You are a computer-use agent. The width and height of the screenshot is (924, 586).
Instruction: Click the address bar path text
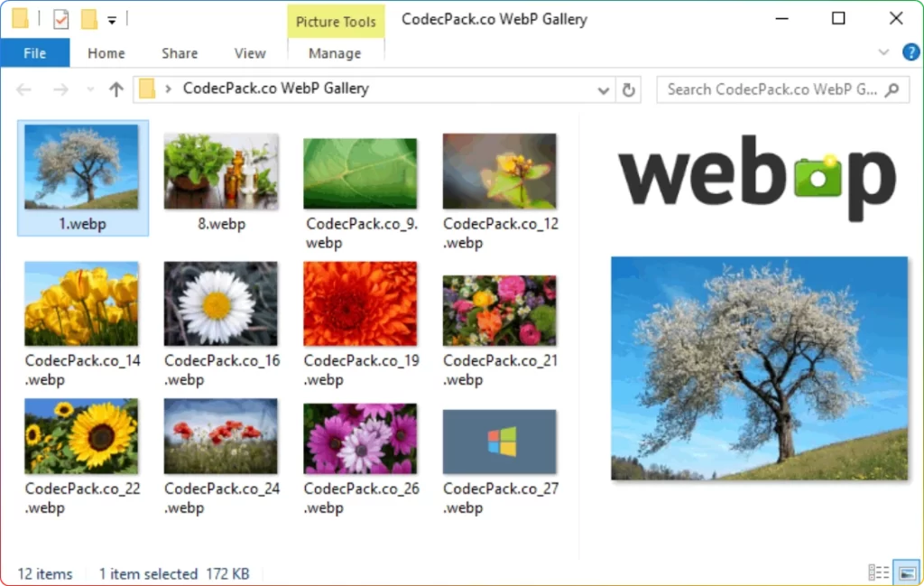pyautogui.click(x=276, y=88)
